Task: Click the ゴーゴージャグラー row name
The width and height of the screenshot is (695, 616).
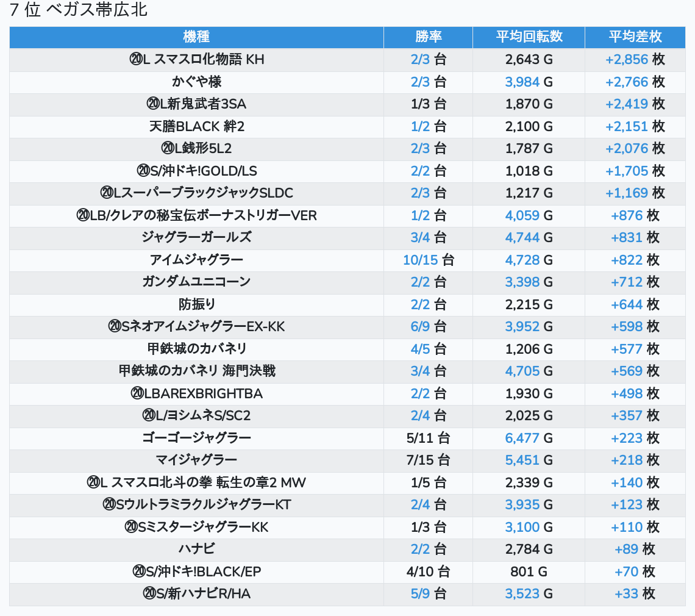Action: 196,438
